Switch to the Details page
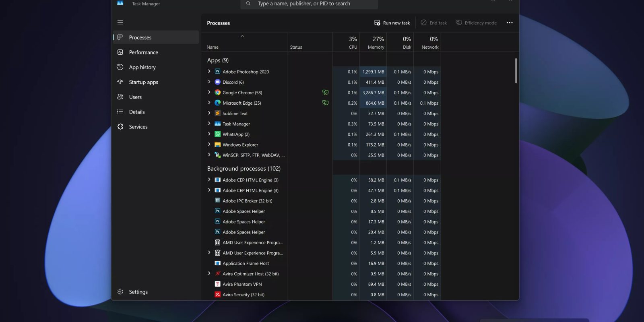Viewport: 644px width, 322px height. point(156,112)
